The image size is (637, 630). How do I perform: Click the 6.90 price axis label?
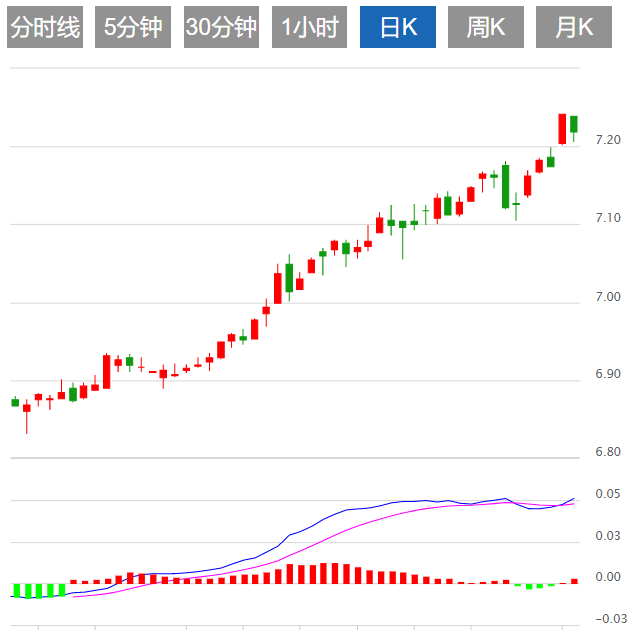click(x=608, y=374)
